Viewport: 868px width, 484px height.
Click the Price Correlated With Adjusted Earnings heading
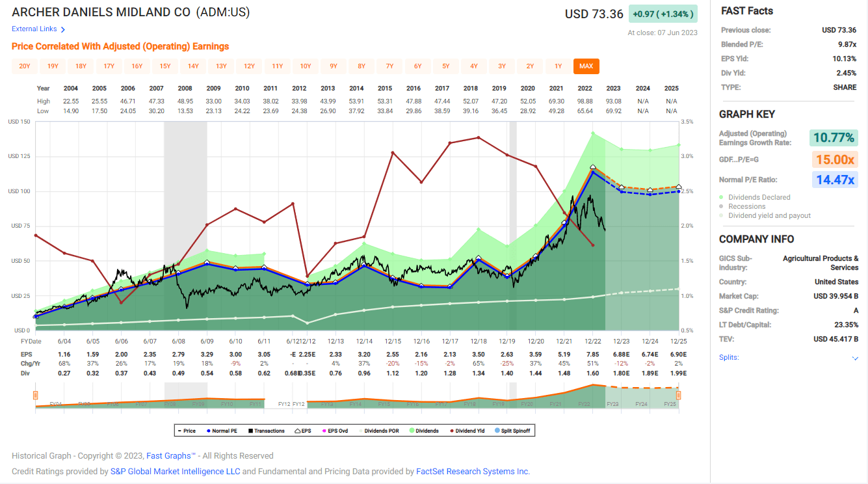(x=120, y=46)
